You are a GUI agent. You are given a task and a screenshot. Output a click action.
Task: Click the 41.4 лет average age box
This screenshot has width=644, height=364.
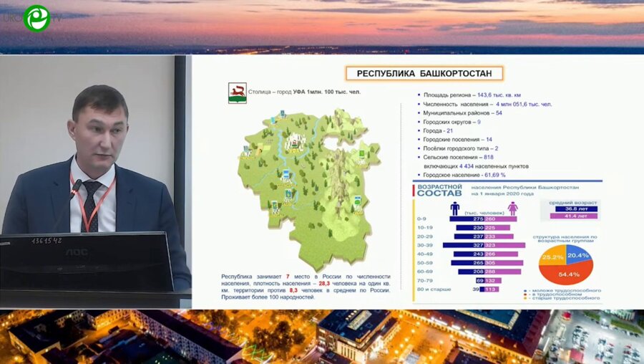tap(576, 216)
